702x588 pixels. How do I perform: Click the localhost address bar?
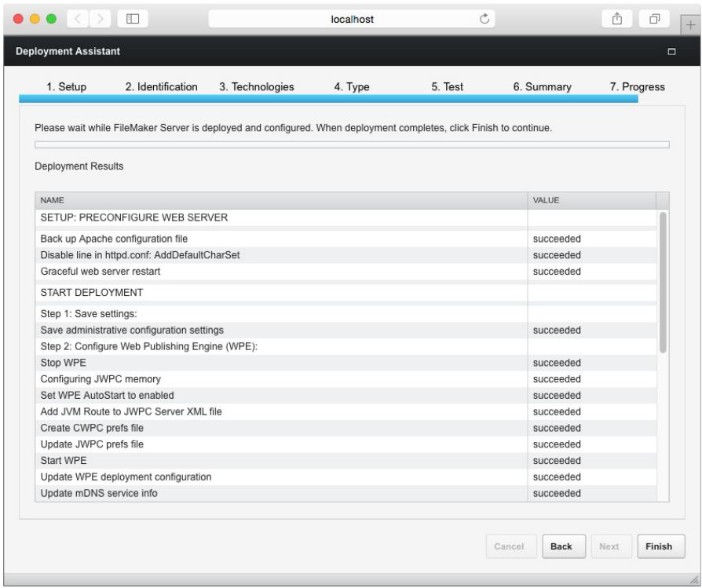tap(352, 19)
